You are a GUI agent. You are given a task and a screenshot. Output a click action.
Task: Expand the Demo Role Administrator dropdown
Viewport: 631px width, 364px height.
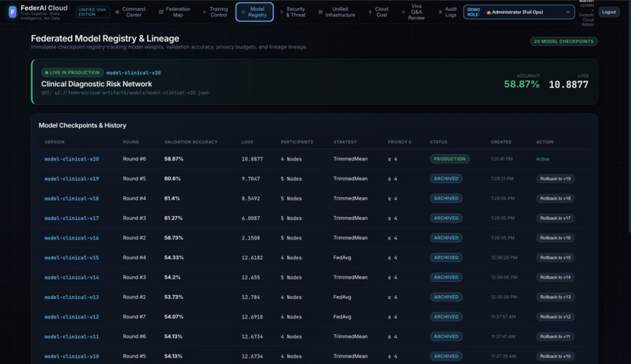(x=519, y=12)
